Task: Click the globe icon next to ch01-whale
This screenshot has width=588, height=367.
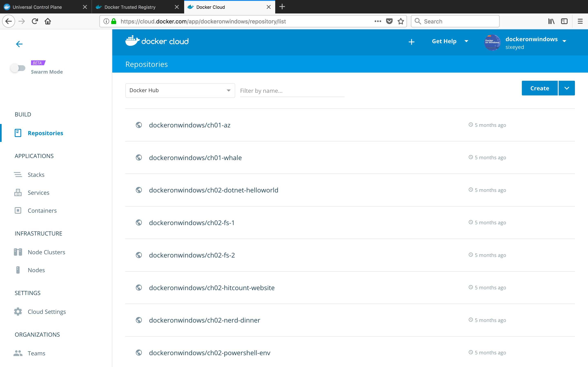Action: (139, 157)
